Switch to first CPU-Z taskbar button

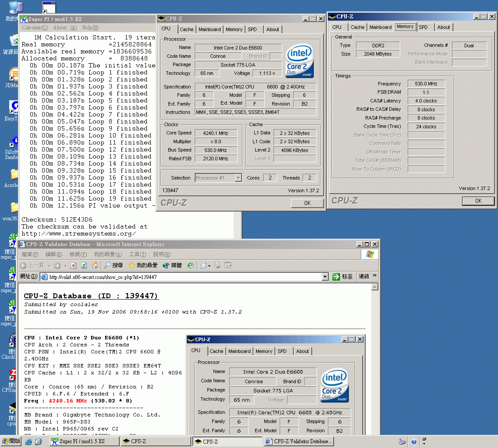pos(156,441)
